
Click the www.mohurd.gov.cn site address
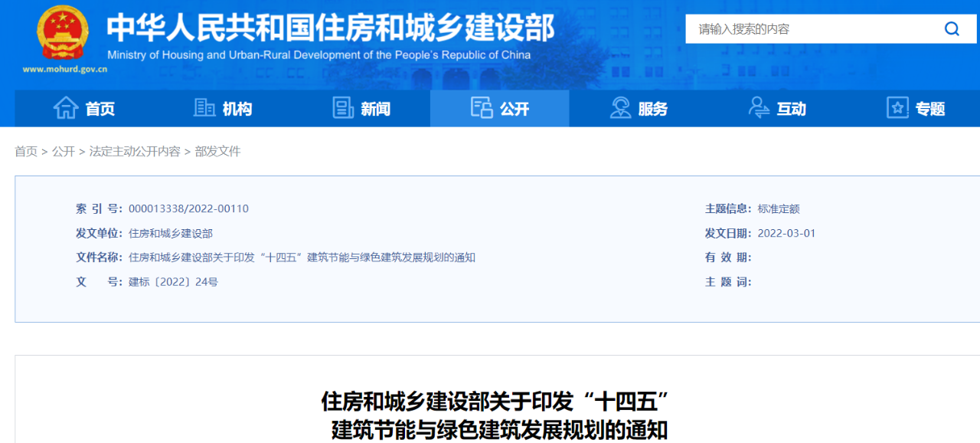click(64, 69)
